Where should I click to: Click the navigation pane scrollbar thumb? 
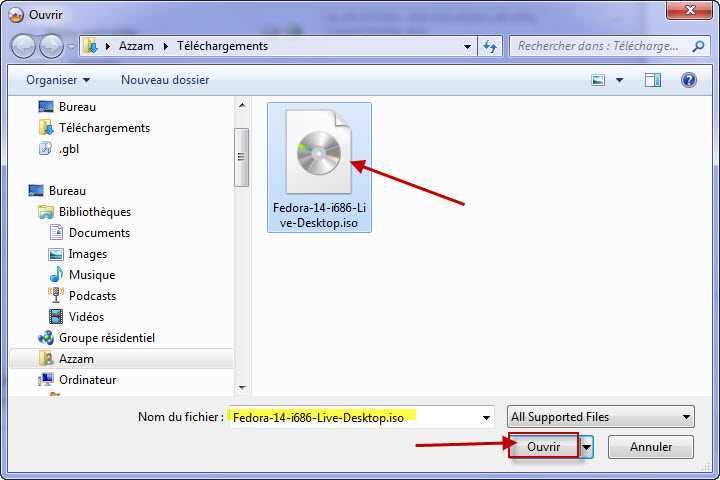pyautogui.click(x=242, y=158)
